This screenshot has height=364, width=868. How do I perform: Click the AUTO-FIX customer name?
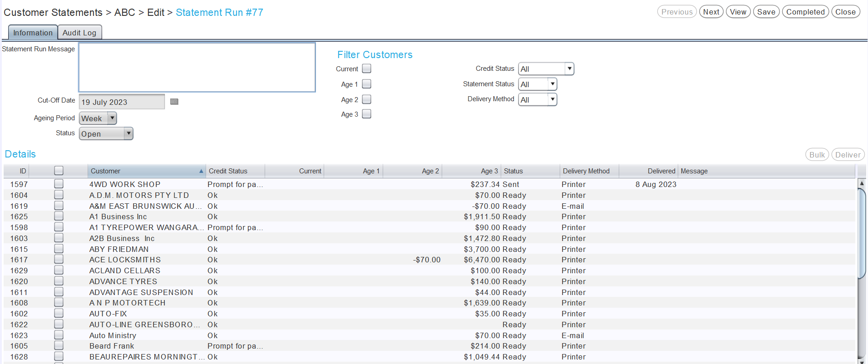pyautogui.click(x=108, y=314)
